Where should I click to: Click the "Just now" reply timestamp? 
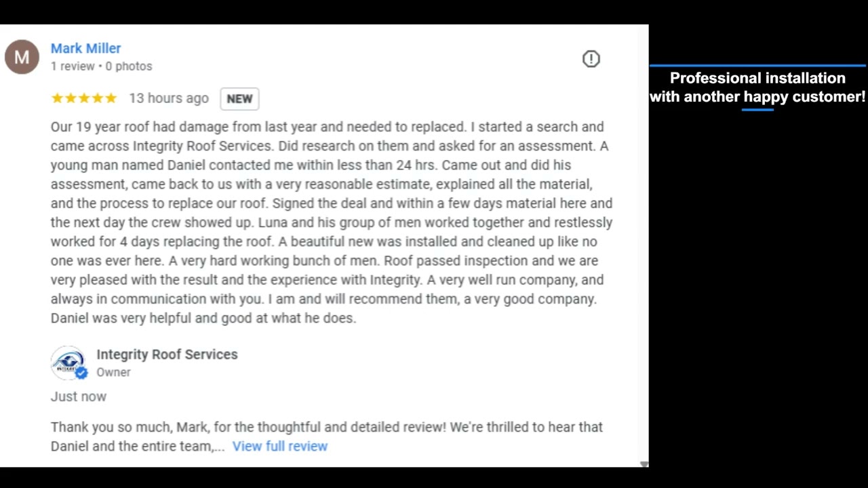point(79,396)
